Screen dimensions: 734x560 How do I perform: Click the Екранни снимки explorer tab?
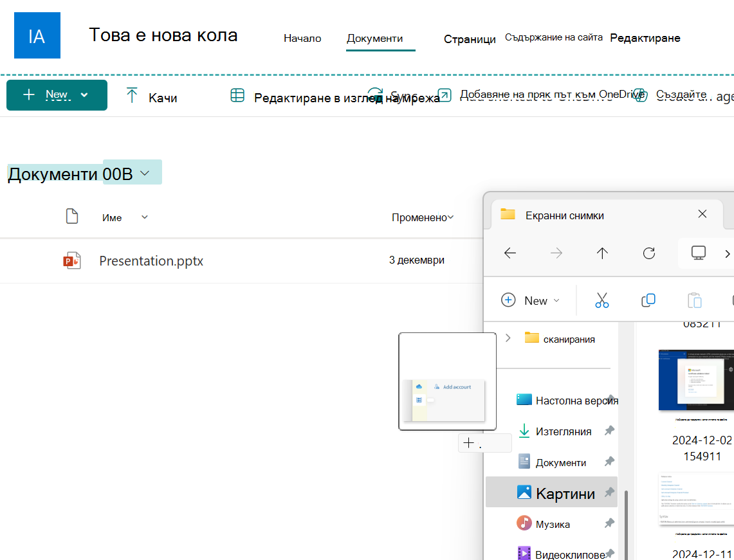click(606, 215)
